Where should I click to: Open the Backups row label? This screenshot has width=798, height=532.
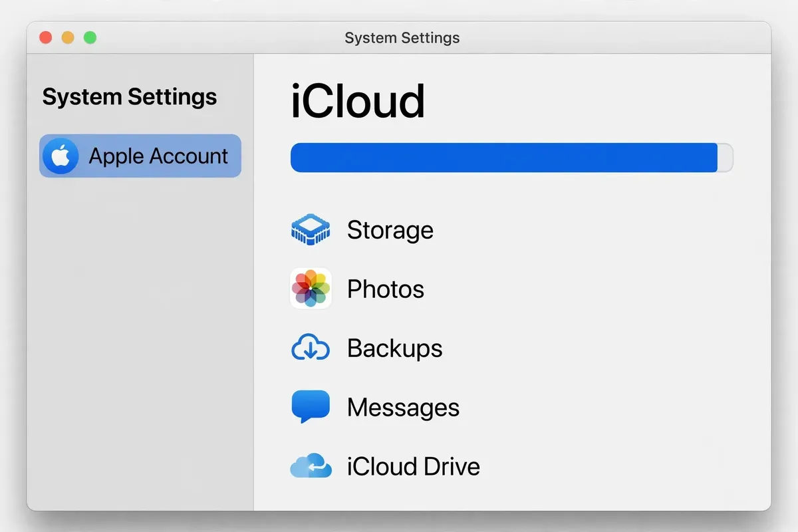(x=395, y=348)
